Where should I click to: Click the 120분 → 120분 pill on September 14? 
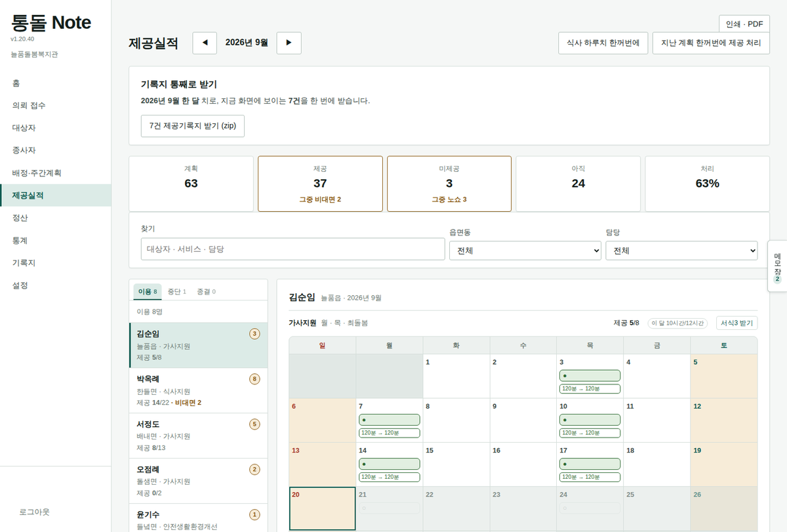pos(389,477)
